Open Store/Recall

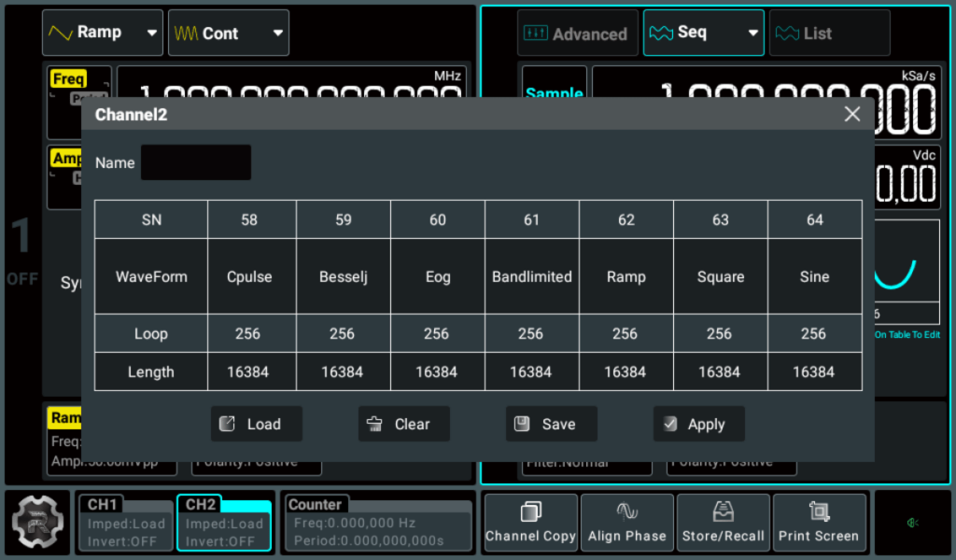pyautogui.click(x=724, y=523)
